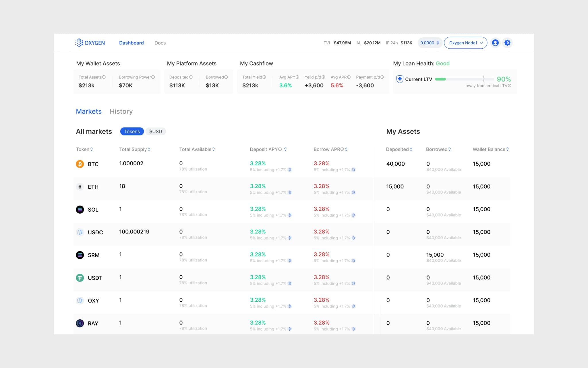This screenshot has height=368, width=588.
Task: Go to the Dashboard
Action: point(131,43)
